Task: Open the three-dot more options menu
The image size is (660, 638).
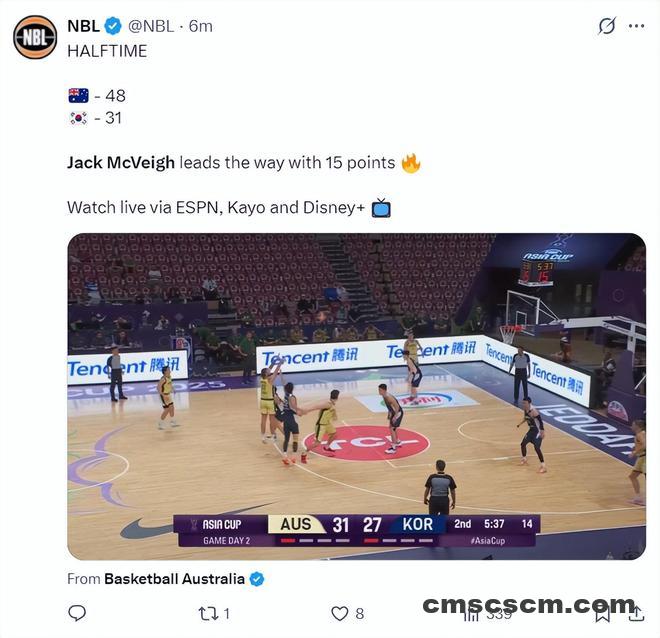Action: [636, 26]
